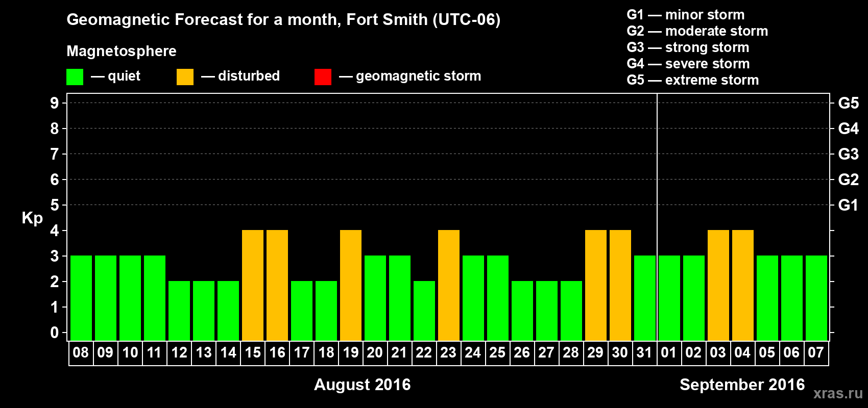Click the date label '05' on the axis
The height and width of the screenshot is (408, 868).
point(767,352)
